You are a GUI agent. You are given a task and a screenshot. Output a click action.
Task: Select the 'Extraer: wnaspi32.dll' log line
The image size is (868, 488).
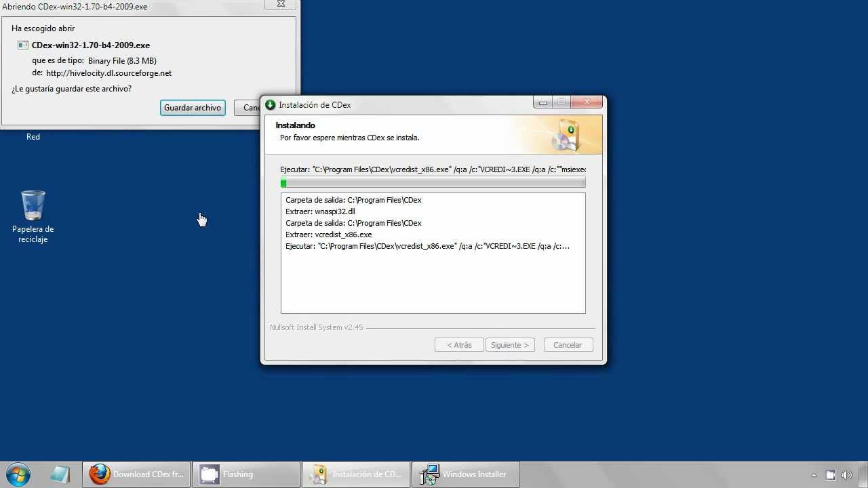(320, 211)
